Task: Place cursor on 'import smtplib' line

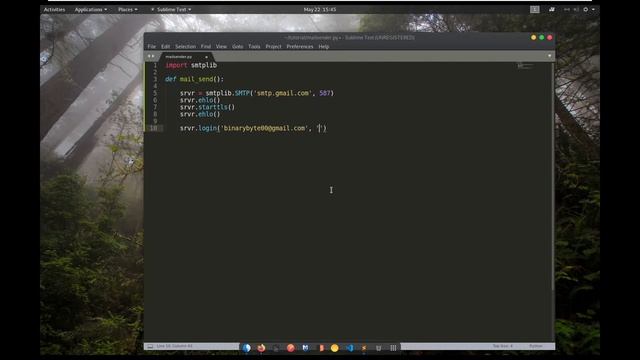Action: 191,65
